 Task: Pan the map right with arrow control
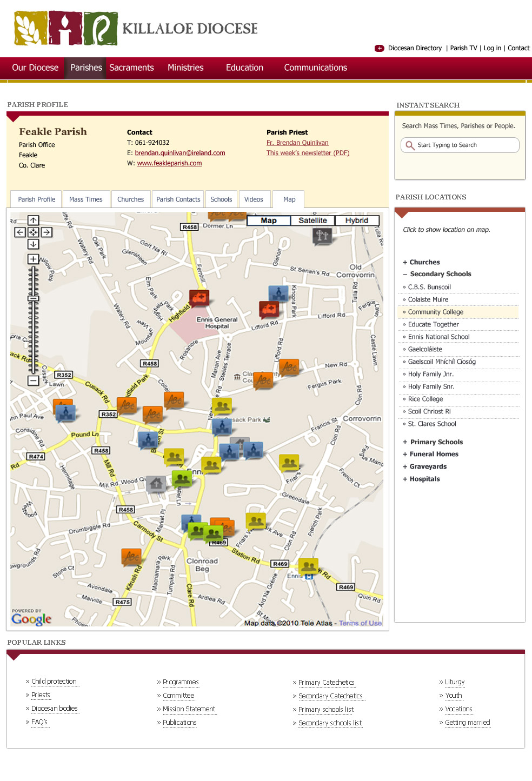point(46,232)
